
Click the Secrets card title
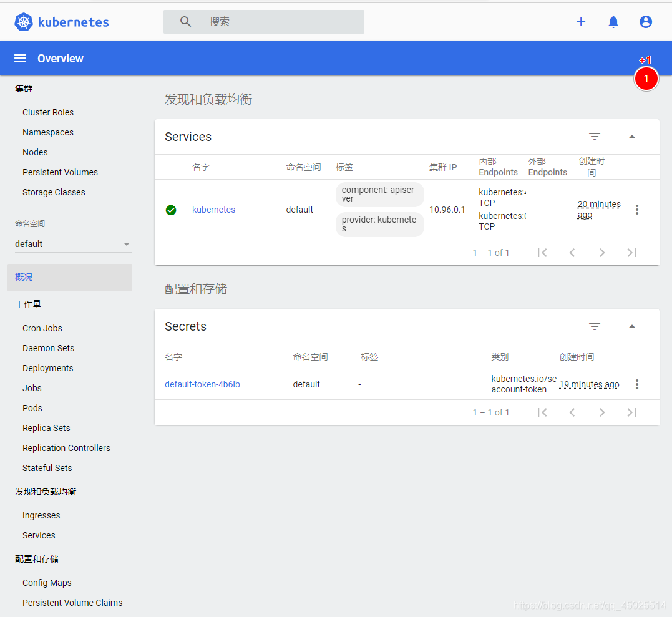click(185, 326)
